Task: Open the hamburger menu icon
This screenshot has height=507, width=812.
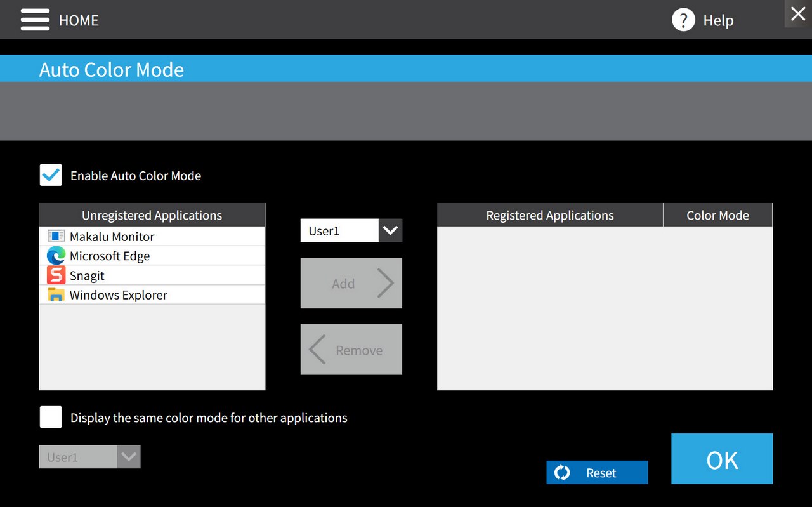Action: (35, 20)
